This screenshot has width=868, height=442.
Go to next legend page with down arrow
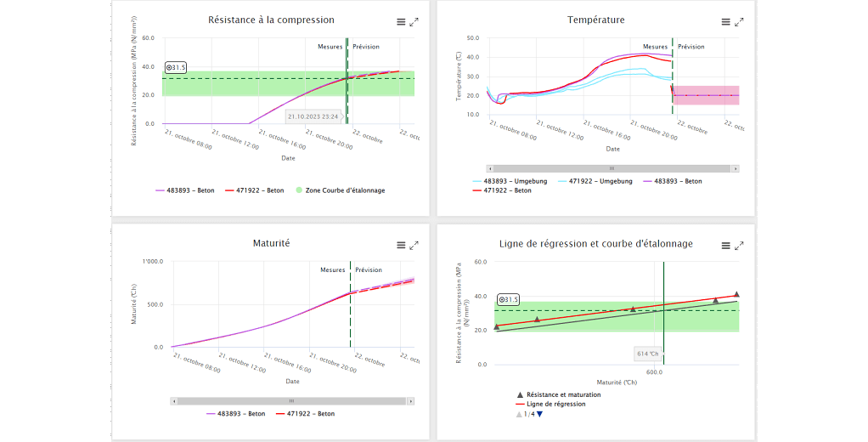pos(539,414)
